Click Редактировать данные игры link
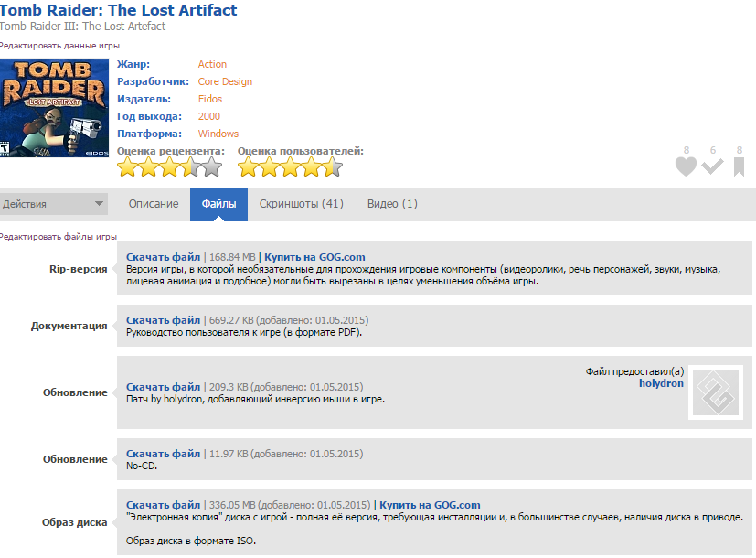Screen dimensions: 756x558 [x=59, y=46]
